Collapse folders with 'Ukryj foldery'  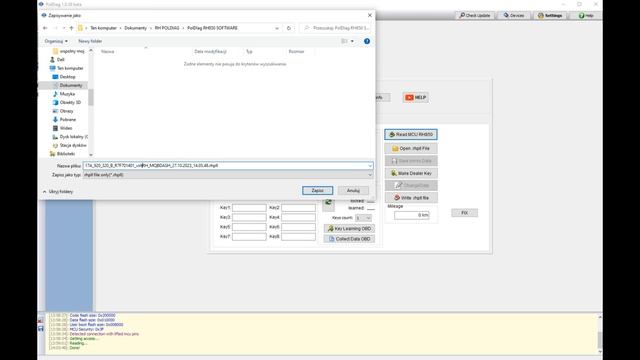point(58,191)
